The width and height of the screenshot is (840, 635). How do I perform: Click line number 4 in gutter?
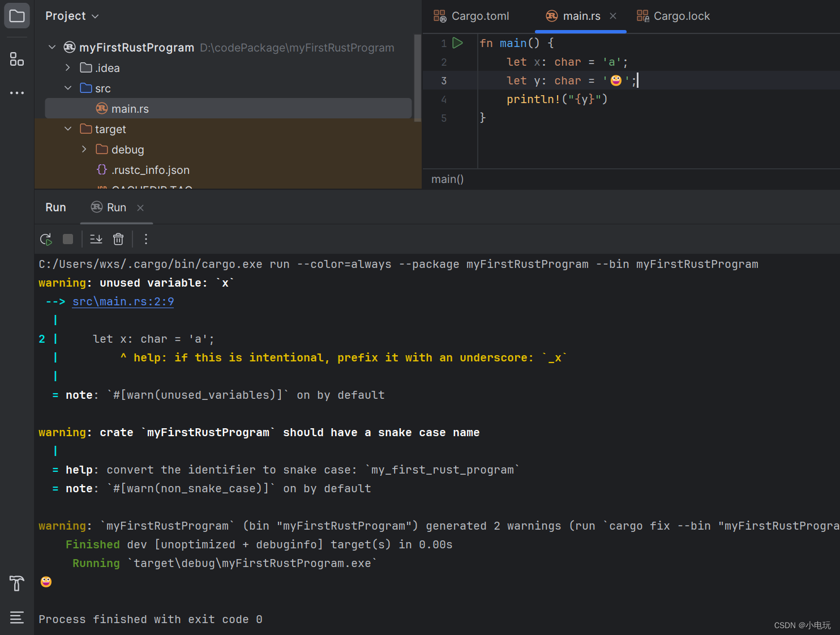(444, 99)
